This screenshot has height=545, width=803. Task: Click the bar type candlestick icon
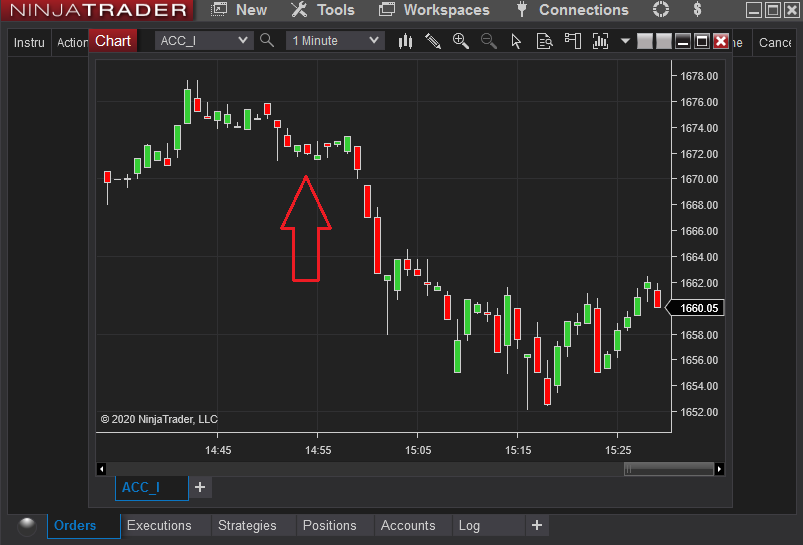(x=405, y=41)
